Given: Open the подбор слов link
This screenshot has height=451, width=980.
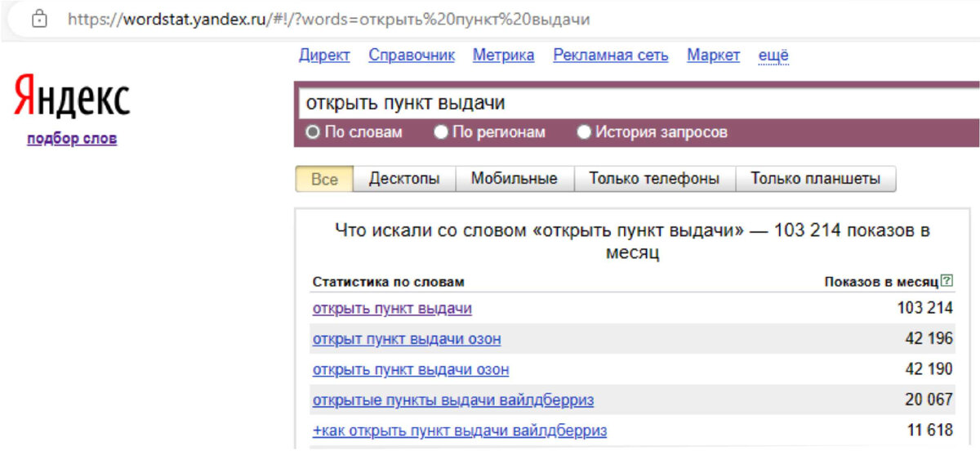Looking at the screenshot, I should click(72, 139).
